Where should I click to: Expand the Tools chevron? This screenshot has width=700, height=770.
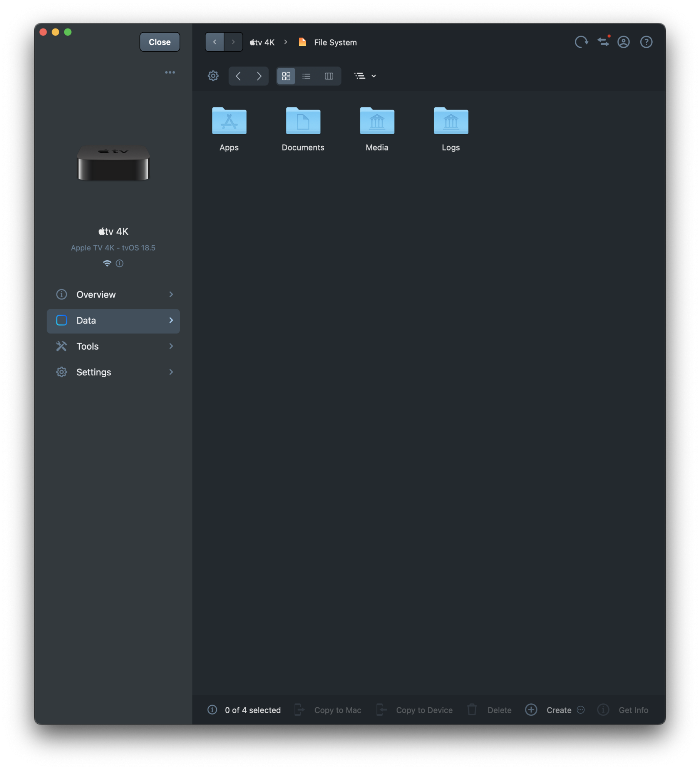coord(171,346)
